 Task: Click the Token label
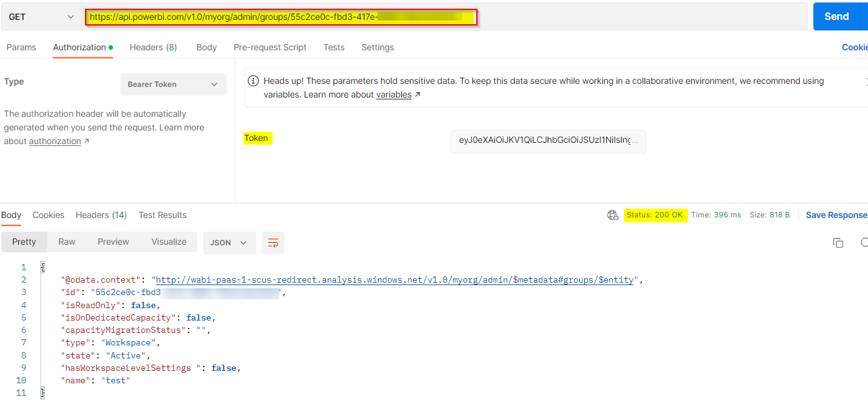(256, 138)
